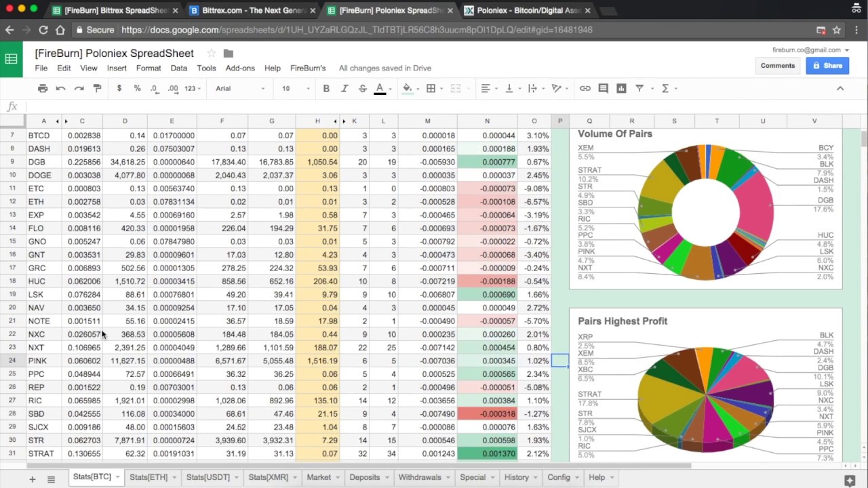868x488 pixels.
Task: Open the font size dropdown
Action: click(x=296, y=88)
